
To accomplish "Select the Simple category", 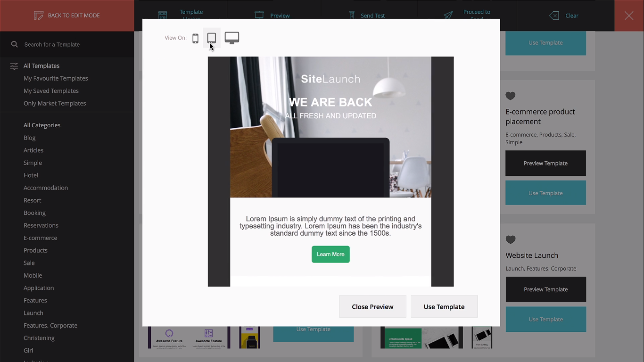I will 33,163.
